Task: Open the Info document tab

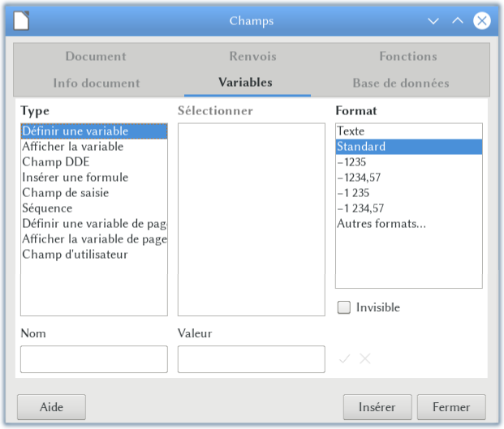Action: 96,83
